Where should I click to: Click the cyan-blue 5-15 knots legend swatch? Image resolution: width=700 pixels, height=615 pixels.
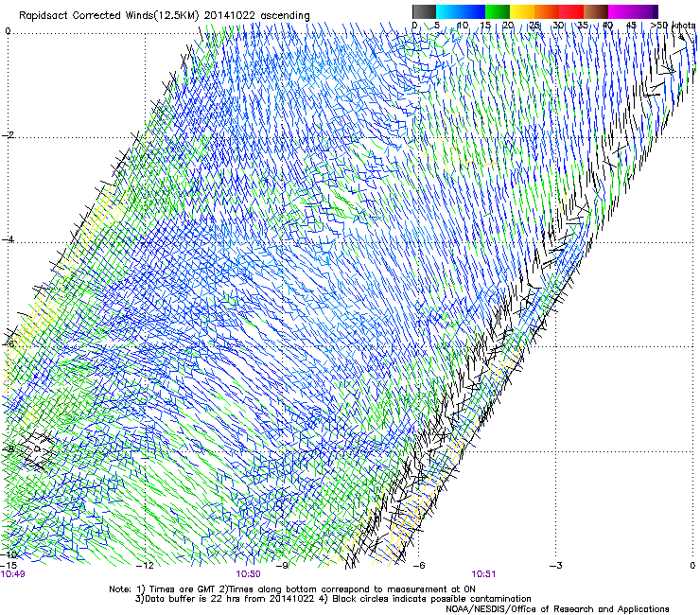[x=461, y=11]
